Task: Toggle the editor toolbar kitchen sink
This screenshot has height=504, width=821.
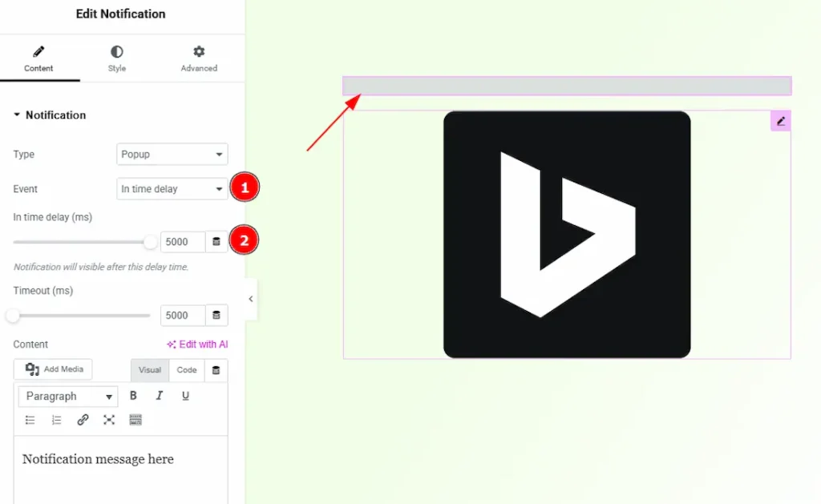Action: pos(135,420)
